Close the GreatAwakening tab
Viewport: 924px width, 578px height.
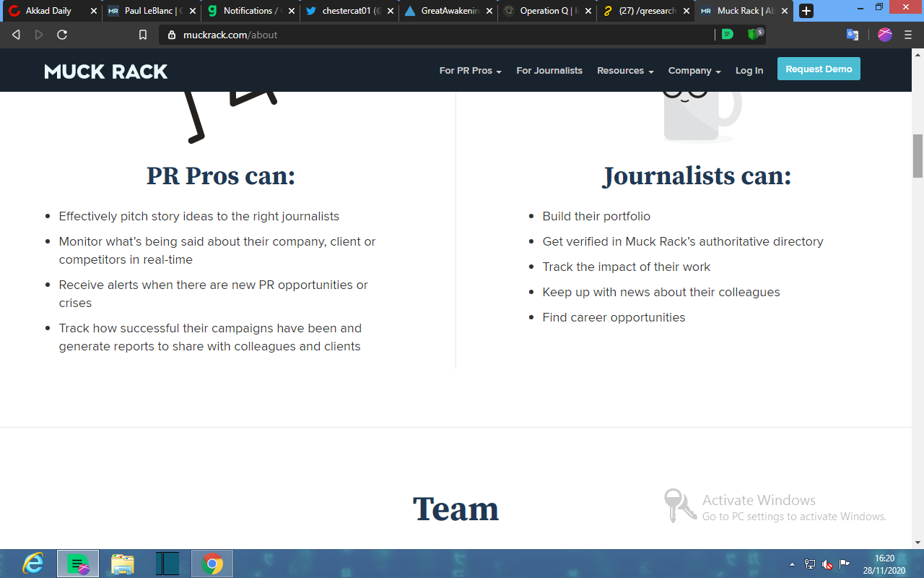tap(489, 11)
